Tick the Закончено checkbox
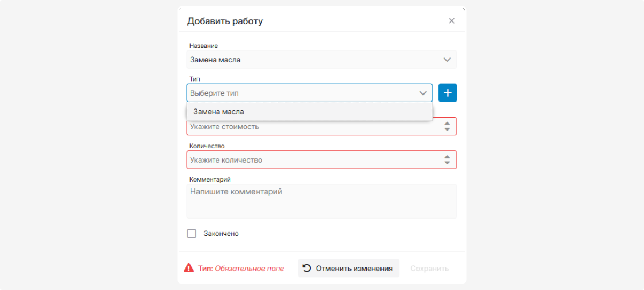 tap(192, 234)
